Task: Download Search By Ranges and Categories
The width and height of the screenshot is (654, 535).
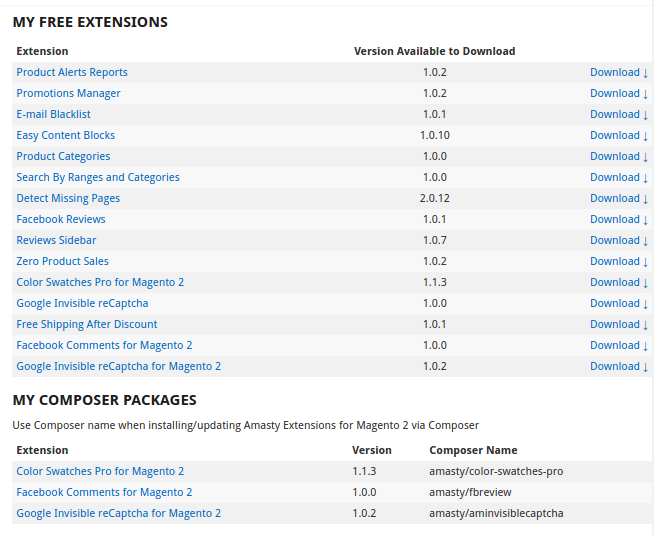Action: (x=619, y=177)
